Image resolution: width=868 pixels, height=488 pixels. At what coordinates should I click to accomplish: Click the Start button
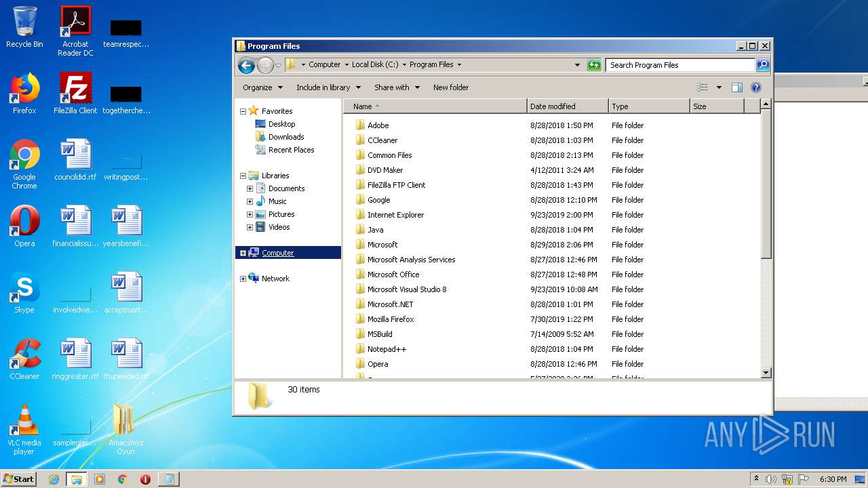18,479
